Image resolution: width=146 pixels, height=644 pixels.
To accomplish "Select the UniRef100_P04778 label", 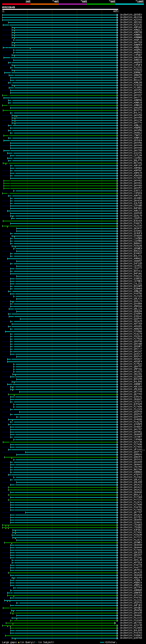I will pos(131,565).
